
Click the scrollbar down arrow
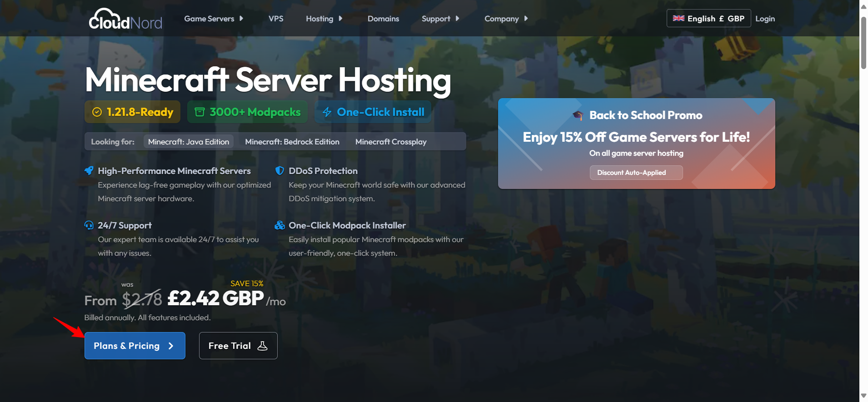(x=863, y=396)
